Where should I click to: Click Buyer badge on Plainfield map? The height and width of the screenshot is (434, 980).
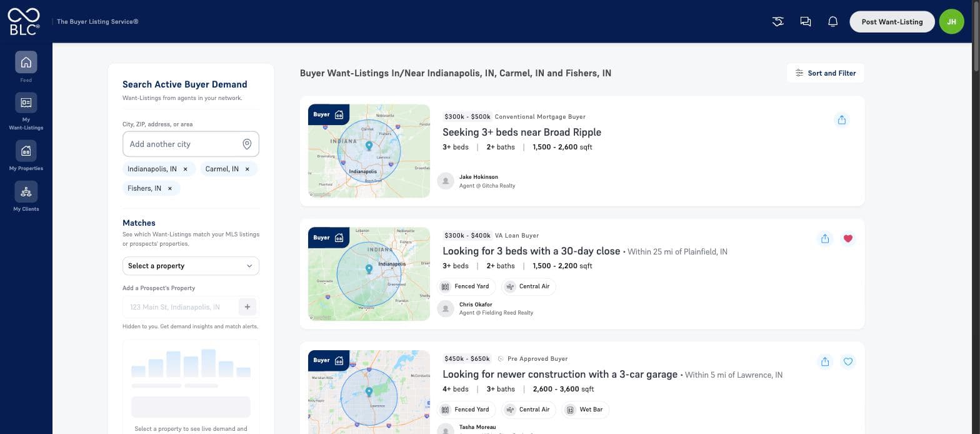click(x=329, y=238)
